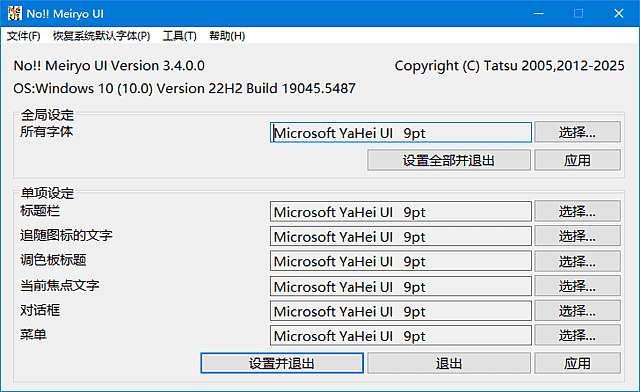Screen dimensions: 640x392
Task: Click the 当前焦点文字 label
Action: (60, 285)
